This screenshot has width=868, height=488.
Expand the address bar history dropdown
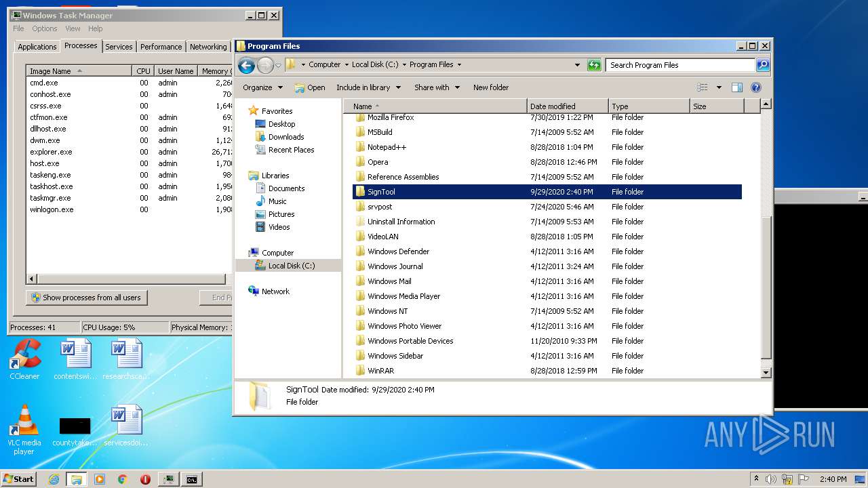pyautogui.click(x=577, y=65)
